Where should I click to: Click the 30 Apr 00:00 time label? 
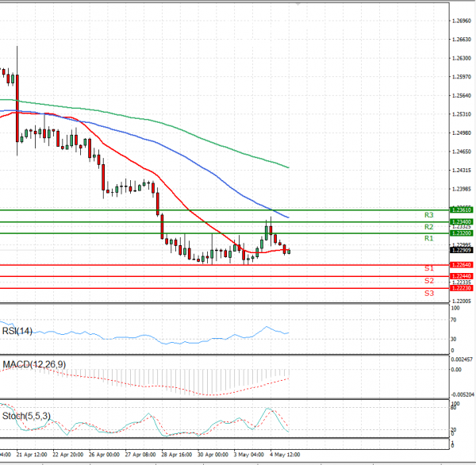tap(213, 455)
